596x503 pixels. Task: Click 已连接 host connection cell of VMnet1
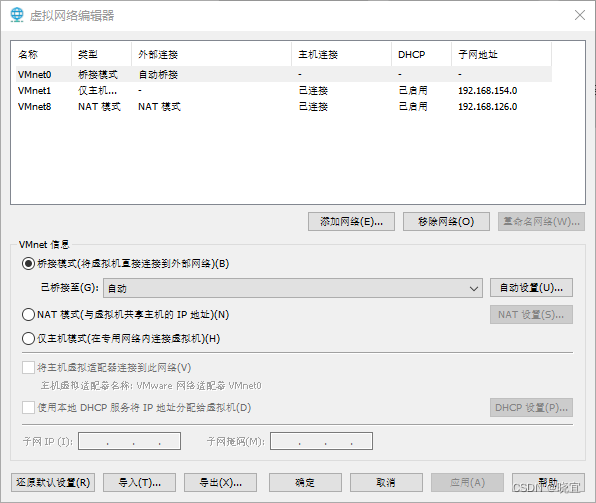click(x=314, y=90)
